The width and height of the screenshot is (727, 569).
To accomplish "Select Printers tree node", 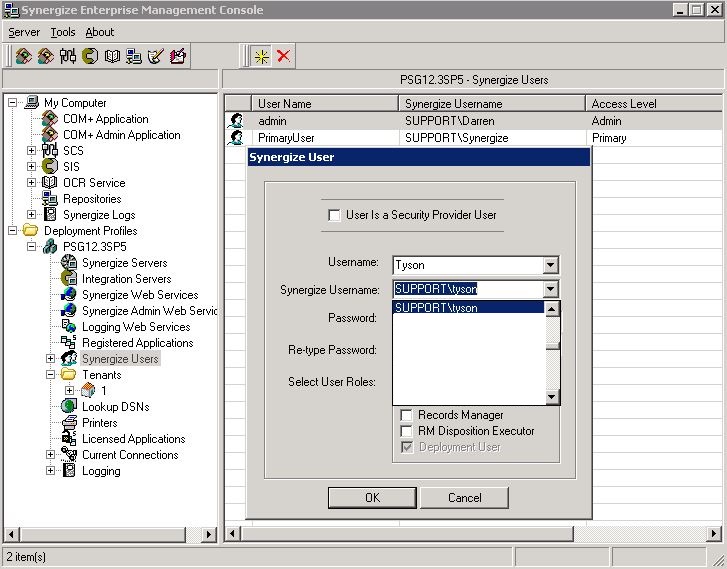I will [100, 423].
